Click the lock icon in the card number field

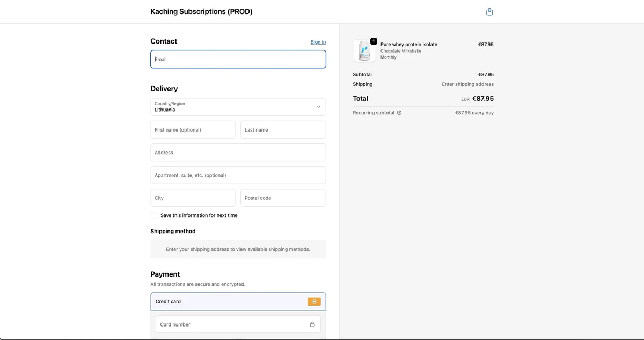coord(312,324)
